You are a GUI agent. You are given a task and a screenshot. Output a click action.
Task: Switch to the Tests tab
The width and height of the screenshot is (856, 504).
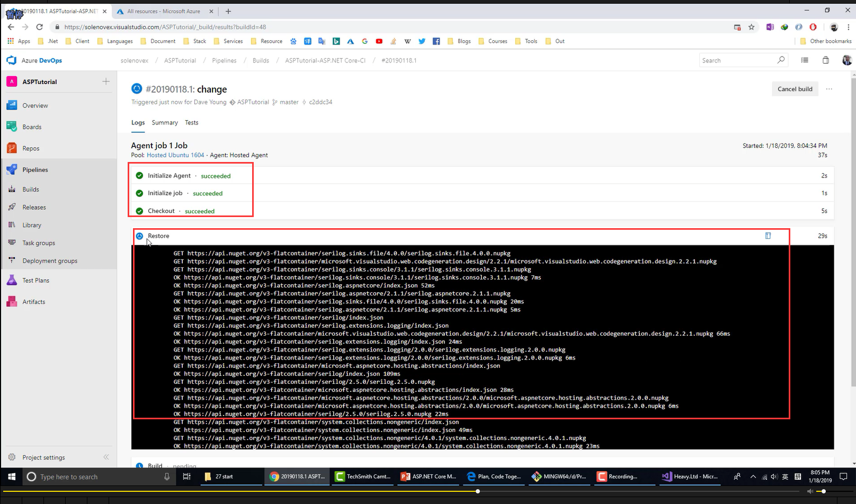pos(191,123)
